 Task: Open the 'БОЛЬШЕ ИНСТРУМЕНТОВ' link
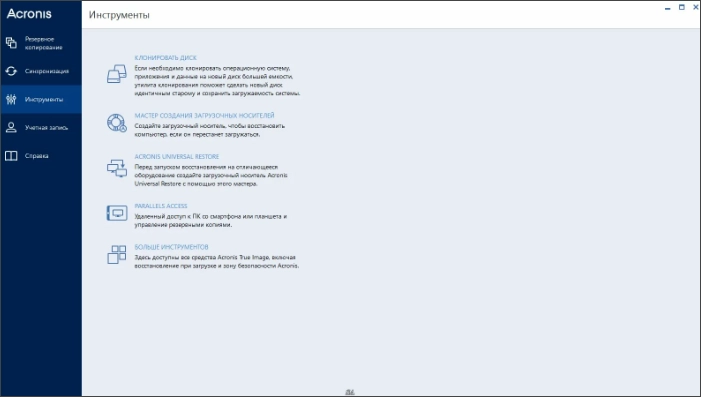[x=171, y=247]
